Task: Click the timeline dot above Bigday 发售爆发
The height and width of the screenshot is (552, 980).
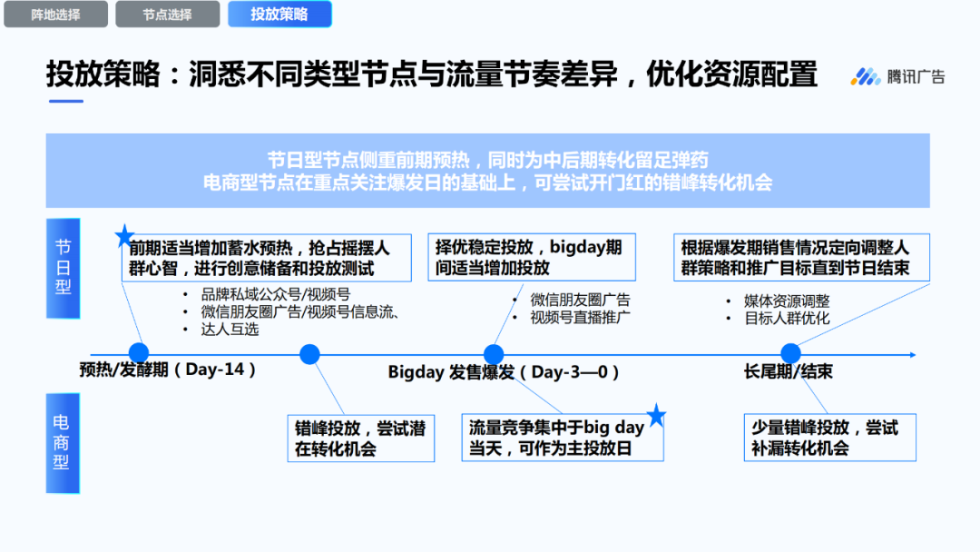Action: tap(494, 354)
